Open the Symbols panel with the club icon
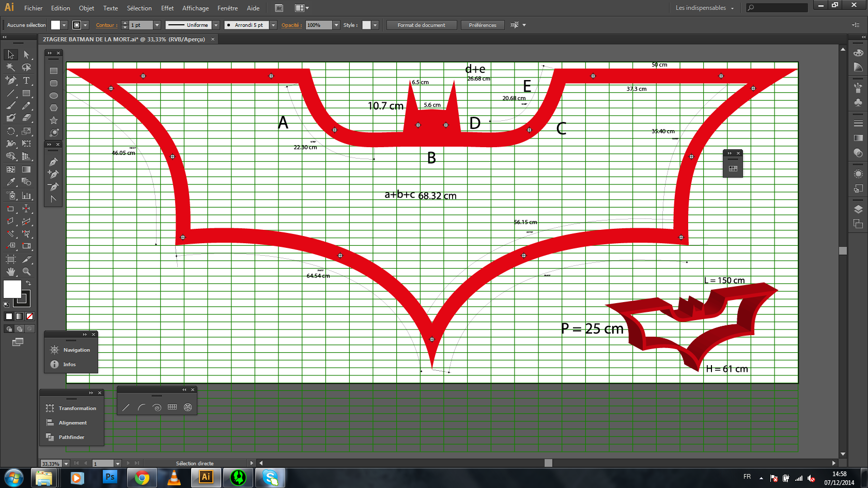 [858, 102]
